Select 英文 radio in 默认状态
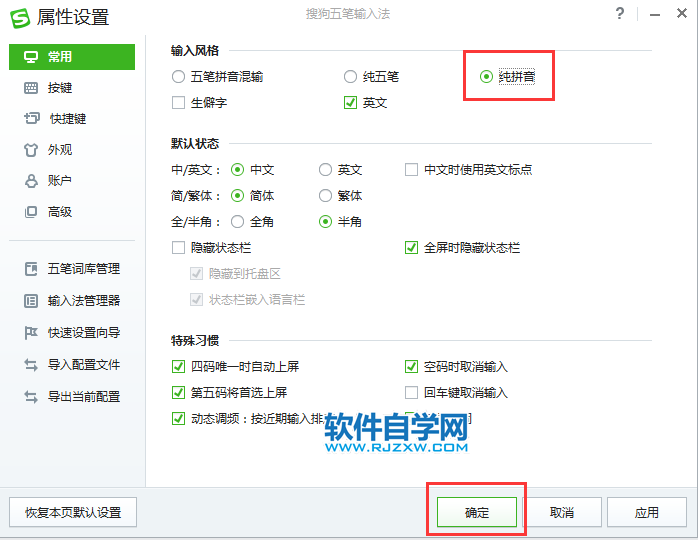The width and height of the screenshot is (698, 540). [x=325, y=170]
